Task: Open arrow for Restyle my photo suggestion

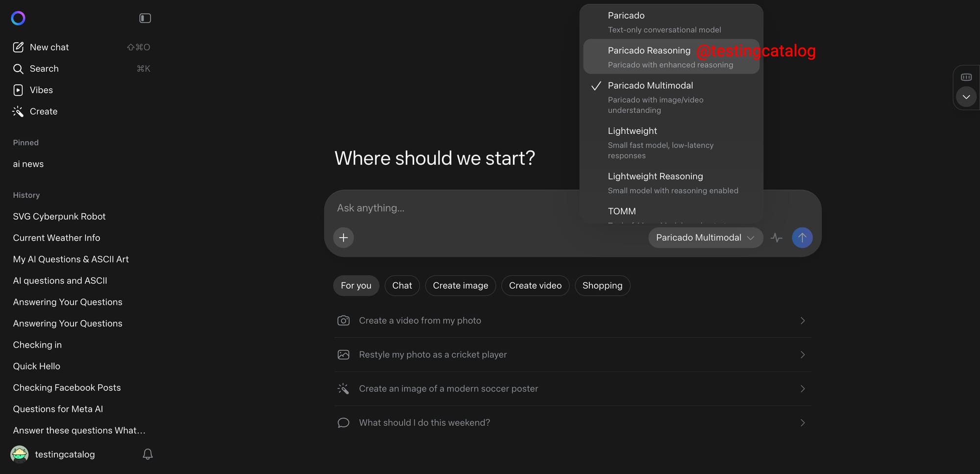Action: point(803,354)
